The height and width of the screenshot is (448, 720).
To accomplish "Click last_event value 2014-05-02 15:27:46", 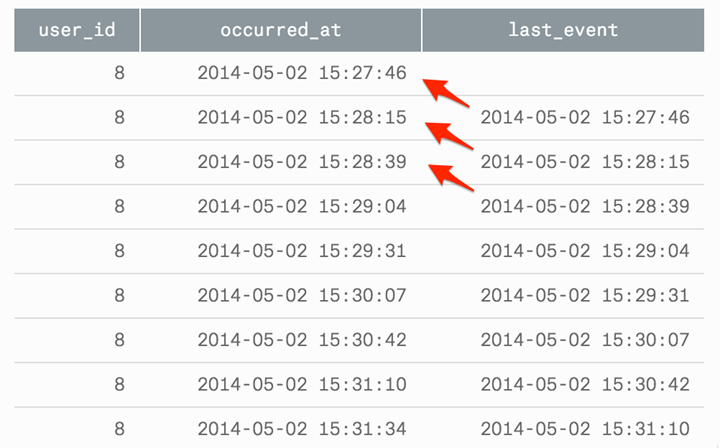I will point(585,118).
